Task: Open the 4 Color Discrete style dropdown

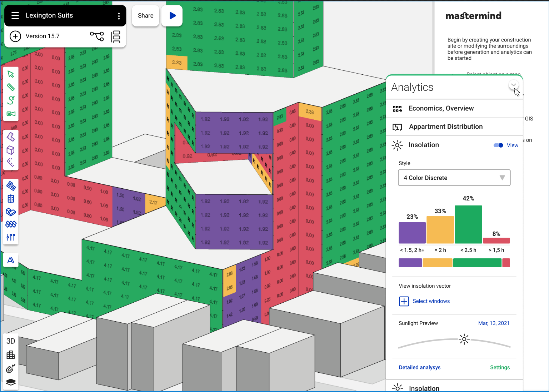Action: 454,178
